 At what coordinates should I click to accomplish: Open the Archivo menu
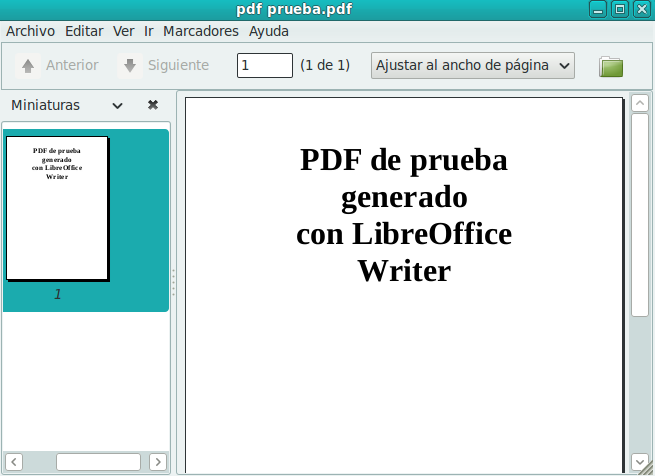click(30, 31)
